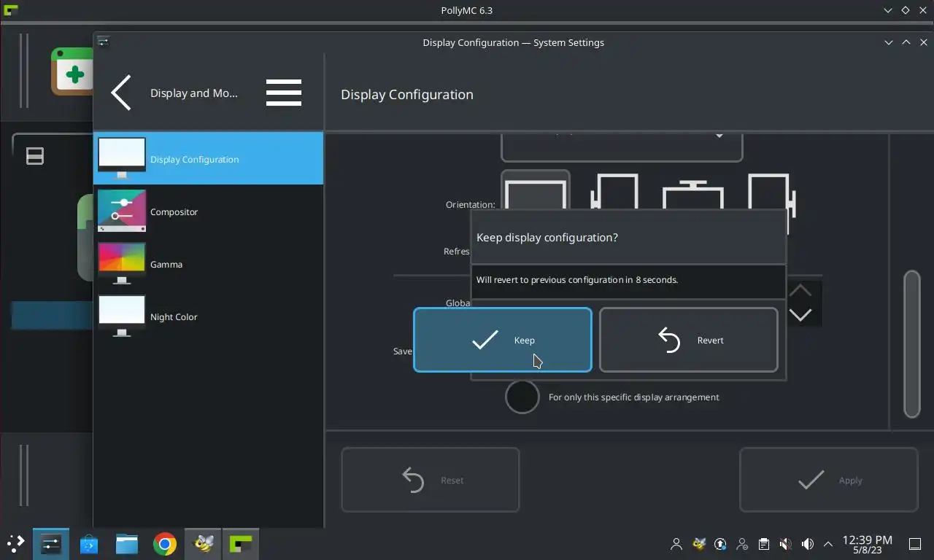Viewport: 934px width, 560px height.
Task: Click Revert to restore previous configuration
Action: pos(688,340)
